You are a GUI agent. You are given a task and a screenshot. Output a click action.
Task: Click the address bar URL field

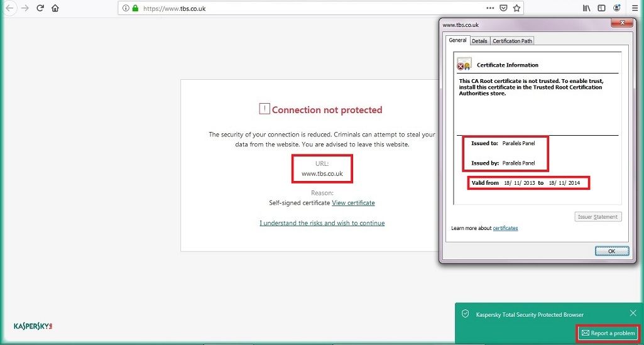pyautogui.click(x=321, y=8)
